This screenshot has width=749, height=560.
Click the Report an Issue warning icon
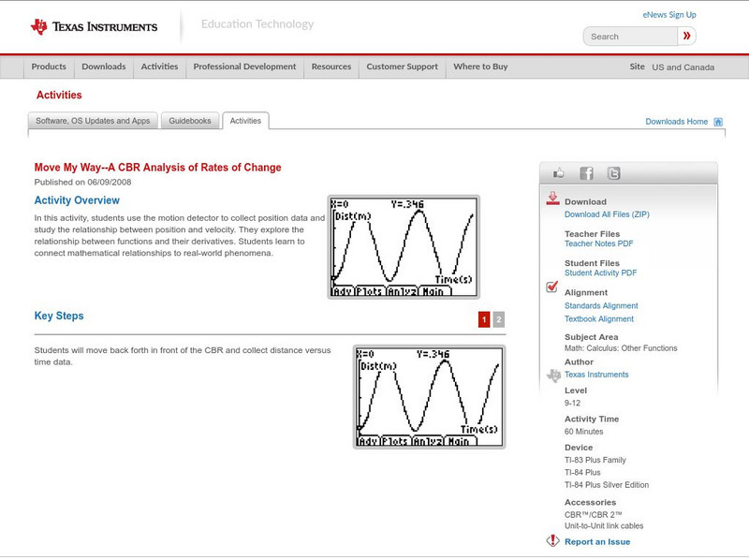(x=555, y=541)
